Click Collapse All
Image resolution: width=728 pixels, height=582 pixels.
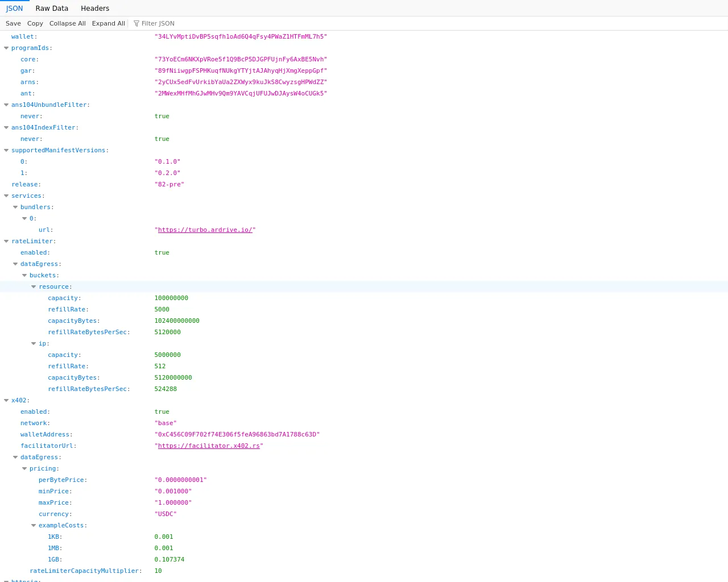tap(67, 23)
